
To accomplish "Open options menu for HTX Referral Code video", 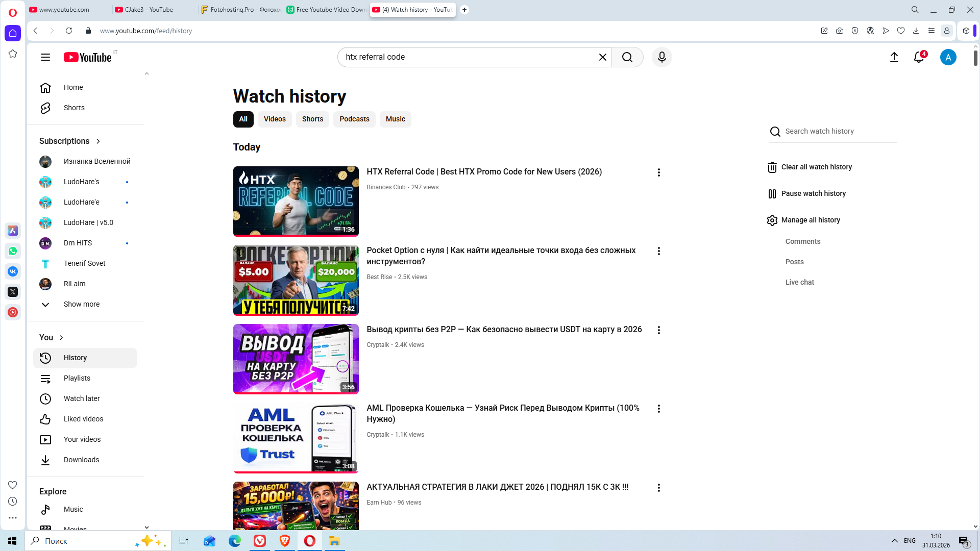I will click(658, 172).
